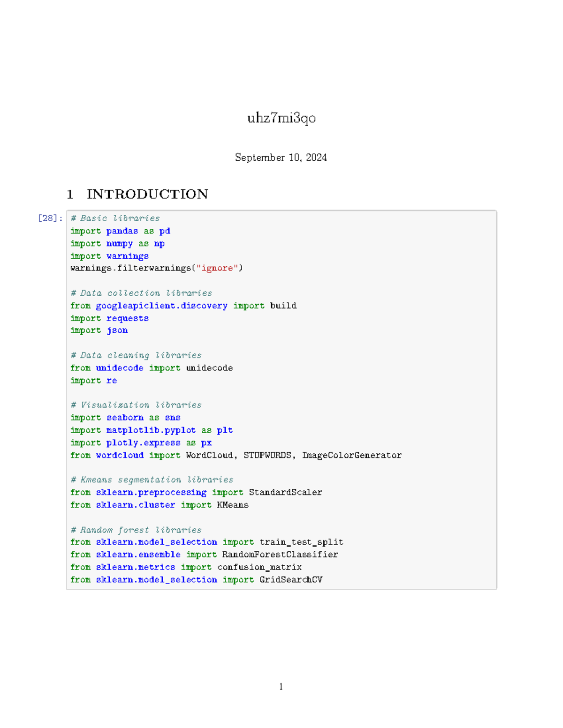Select the KMeans import statement
Image resolution: width=563 pixels, height=728 pixels.
pos(160,505)
